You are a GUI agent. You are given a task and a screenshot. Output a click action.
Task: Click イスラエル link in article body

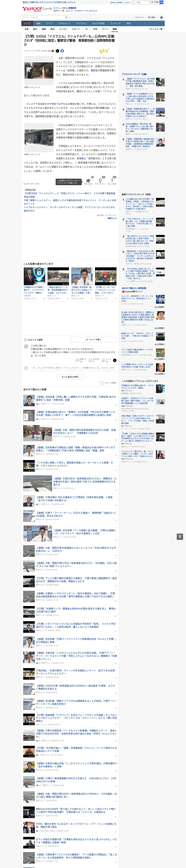click(93, 58)
